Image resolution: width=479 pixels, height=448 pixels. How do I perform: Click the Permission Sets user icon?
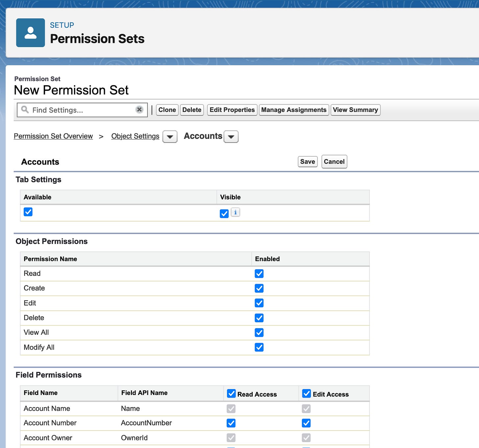pyautogui.click(x=31, y=33)
